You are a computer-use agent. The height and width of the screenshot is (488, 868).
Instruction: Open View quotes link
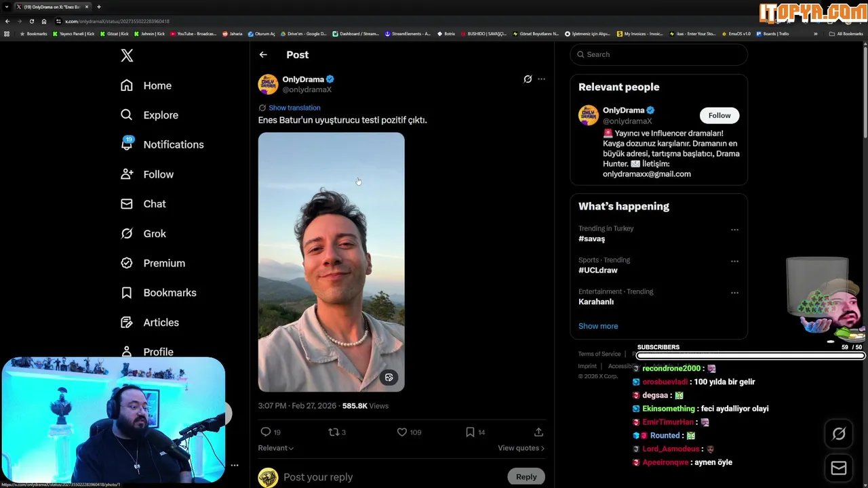coord(521,448)
